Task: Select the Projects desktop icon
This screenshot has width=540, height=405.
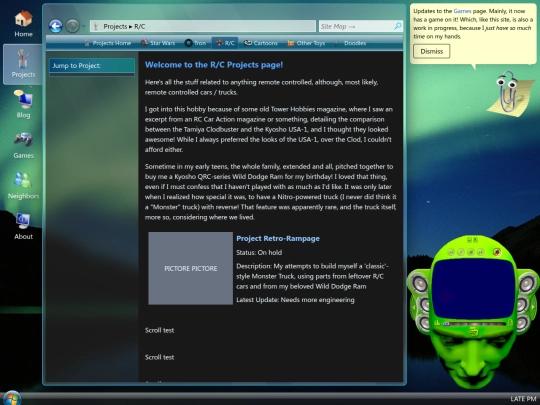Action: (x=23, y=64)
